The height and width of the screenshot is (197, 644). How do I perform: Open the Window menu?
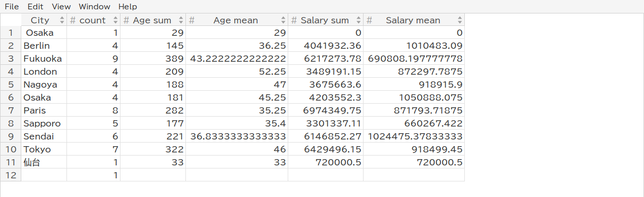pos(95,7)
